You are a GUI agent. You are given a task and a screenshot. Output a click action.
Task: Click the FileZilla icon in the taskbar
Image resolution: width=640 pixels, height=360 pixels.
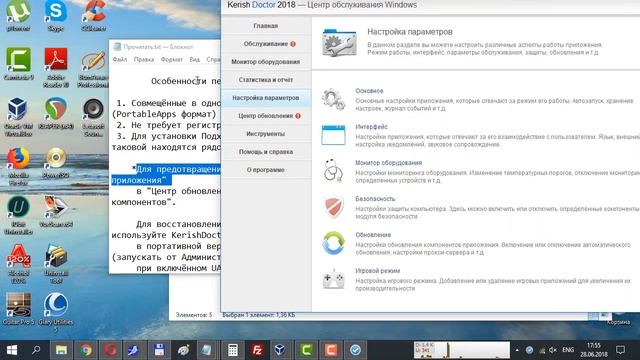[257, 350]
